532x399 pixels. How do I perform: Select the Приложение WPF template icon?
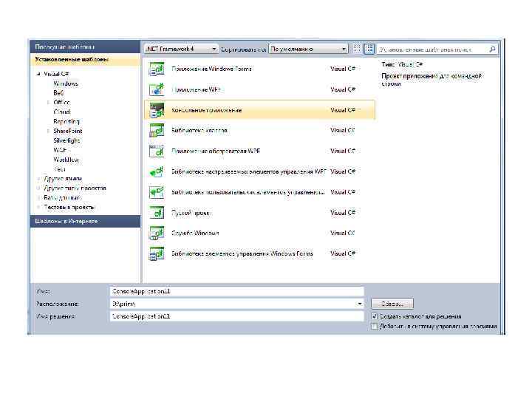pyautogui.click(x=157, y=89)
